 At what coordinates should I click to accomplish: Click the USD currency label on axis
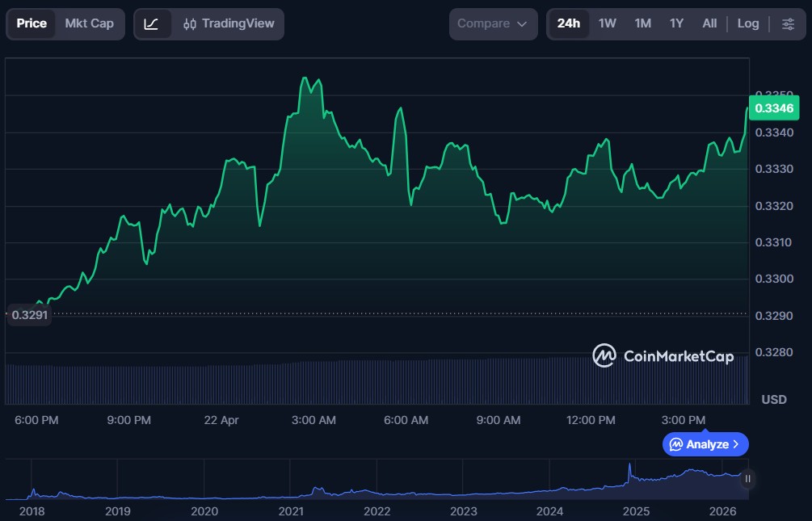coord(774,400)
